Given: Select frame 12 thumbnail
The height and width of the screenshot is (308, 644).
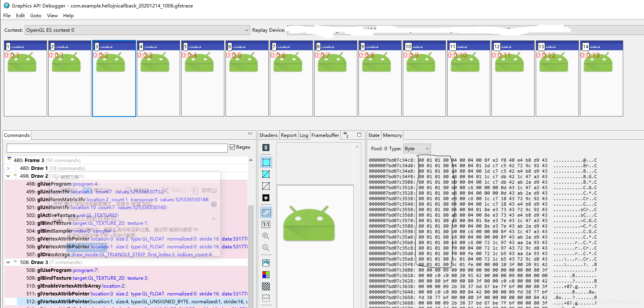Looking at the screenshot, I should (x=513, y=78).
